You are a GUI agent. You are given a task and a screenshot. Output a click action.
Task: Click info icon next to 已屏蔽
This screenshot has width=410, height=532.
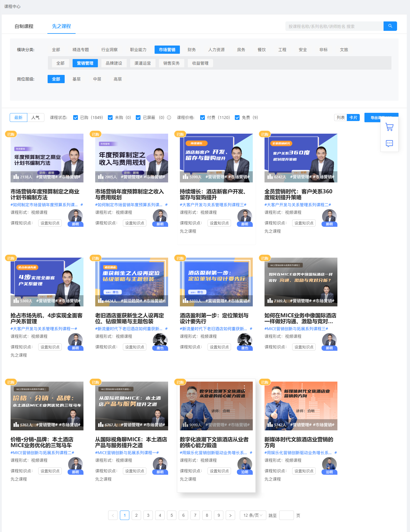click(x=169, y=118)
